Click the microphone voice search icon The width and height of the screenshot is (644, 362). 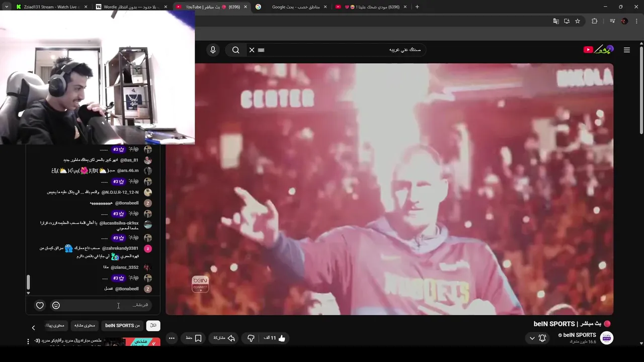(x=213, y=50)
